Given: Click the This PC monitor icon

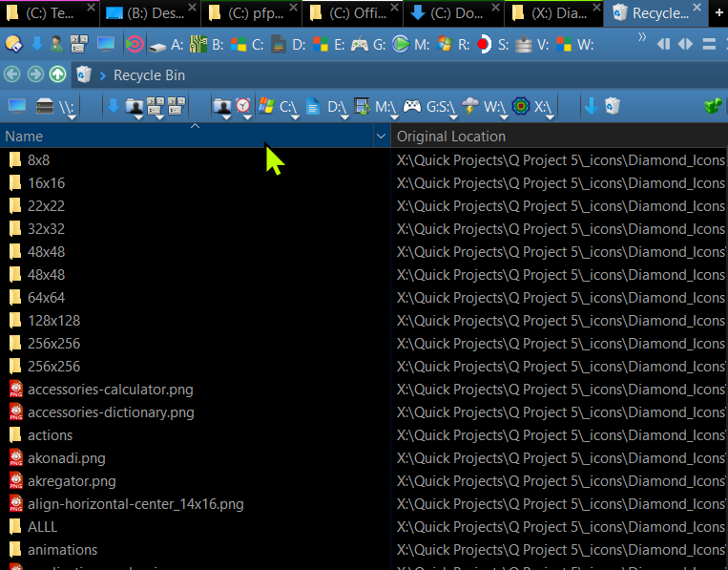Looking at the screenshot, I should pyautogui.click(x=17, y=106).
